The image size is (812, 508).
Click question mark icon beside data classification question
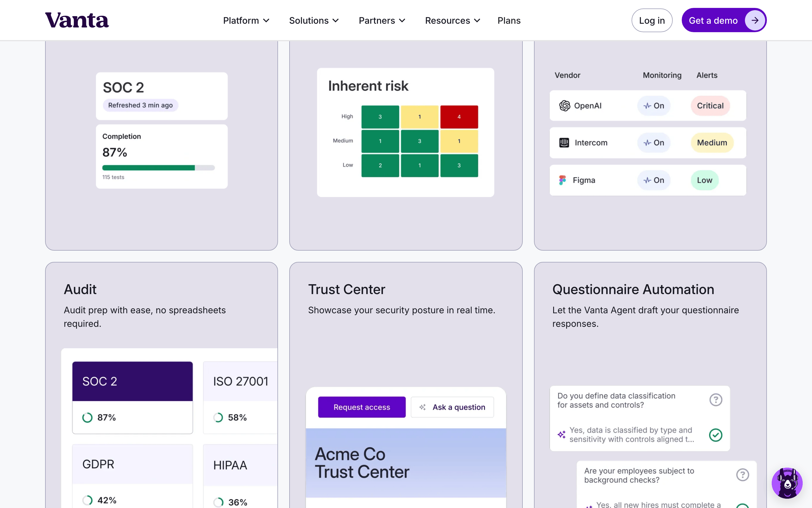716,400
